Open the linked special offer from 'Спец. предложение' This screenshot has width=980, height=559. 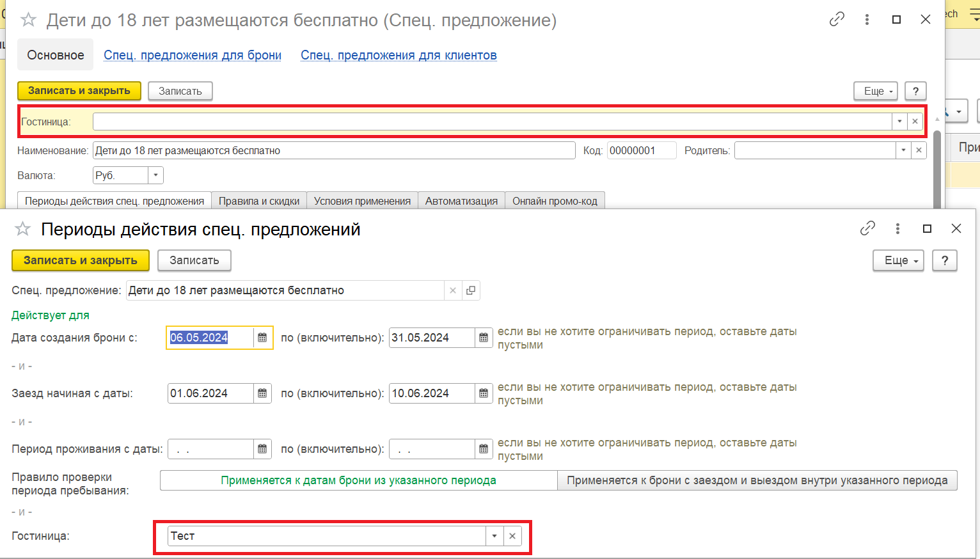(471, 290)
